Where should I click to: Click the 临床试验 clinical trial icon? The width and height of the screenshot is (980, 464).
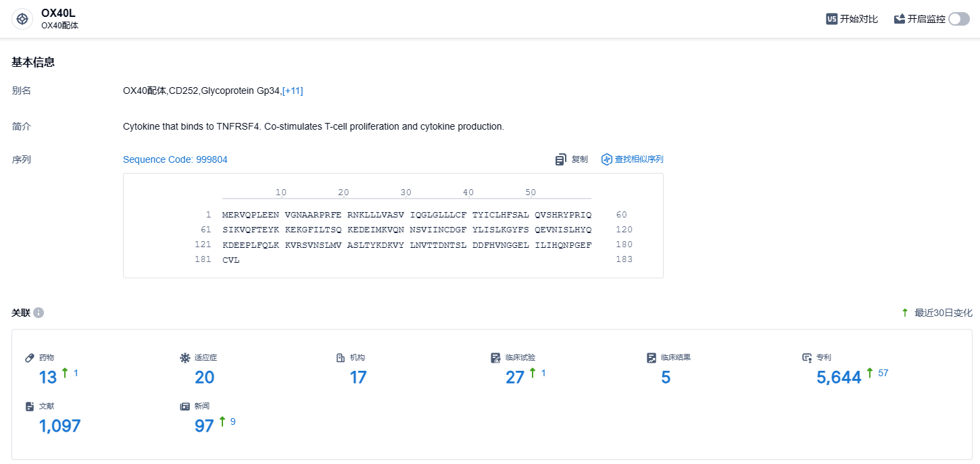point(496,357)
